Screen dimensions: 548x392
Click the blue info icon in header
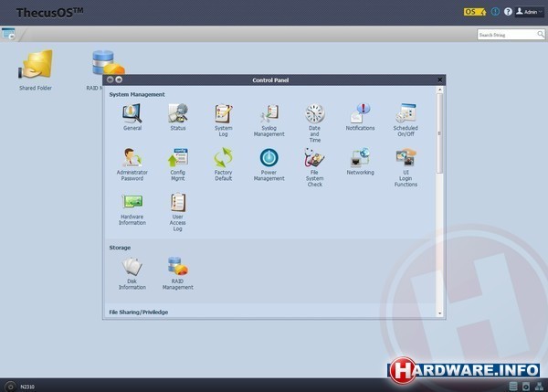coord(495,12)
